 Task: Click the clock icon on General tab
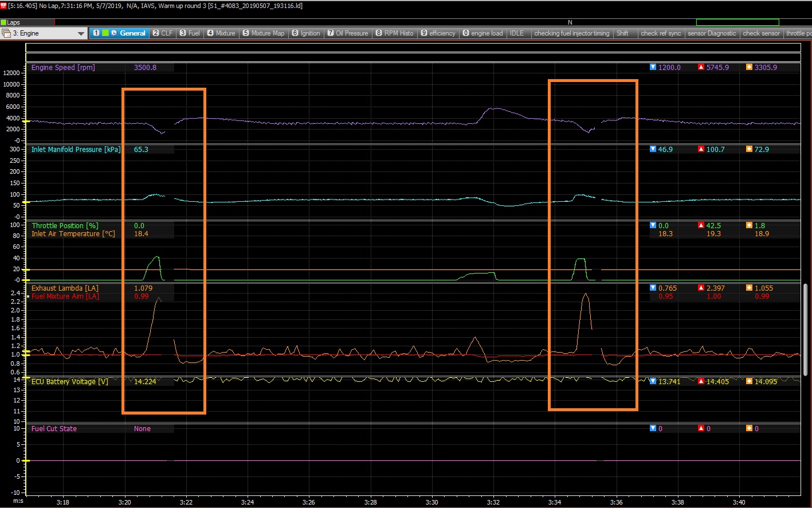pos(114,33)
